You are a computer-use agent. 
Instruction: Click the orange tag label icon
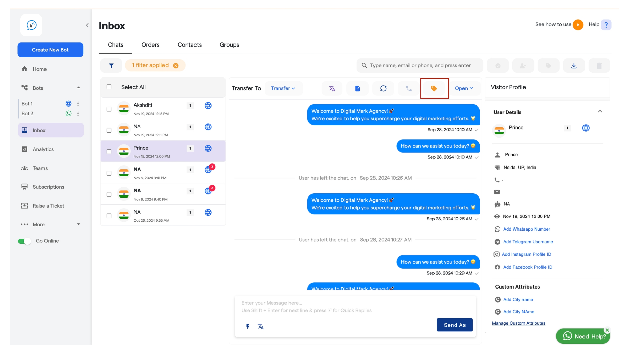434,88
